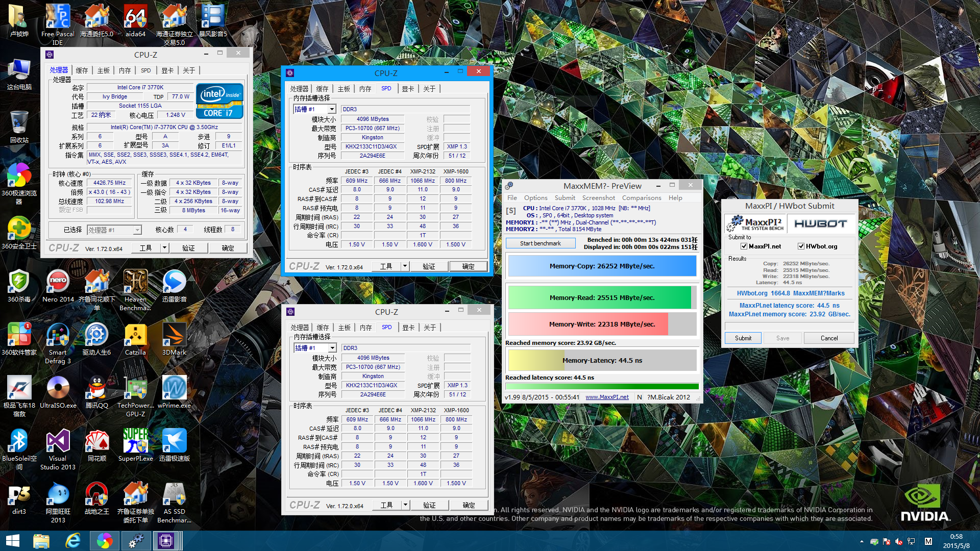
Task: Click 验证 button in left CPU-Z window
Action: coord(188,248)
